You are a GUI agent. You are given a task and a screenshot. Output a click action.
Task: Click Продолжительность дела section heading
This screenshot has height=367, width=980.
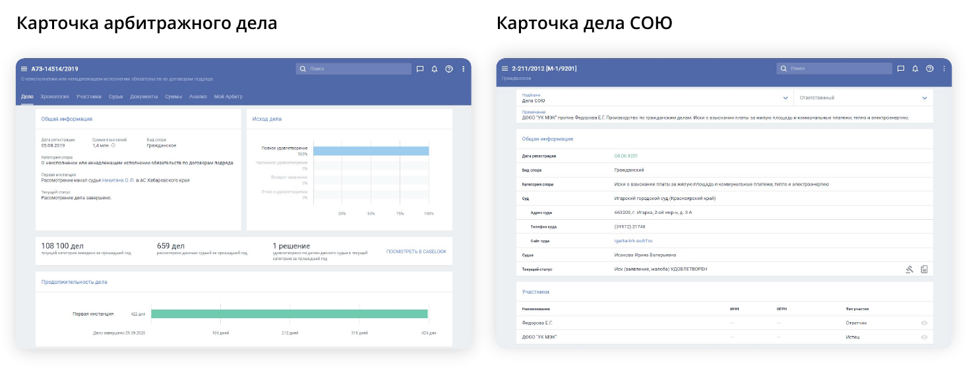pos(74,282)
